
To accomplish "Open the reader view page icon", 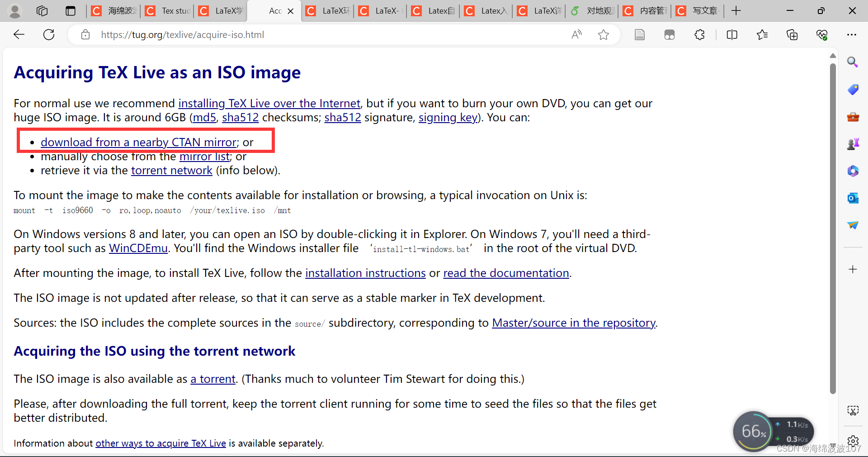I will coord(639,34).
